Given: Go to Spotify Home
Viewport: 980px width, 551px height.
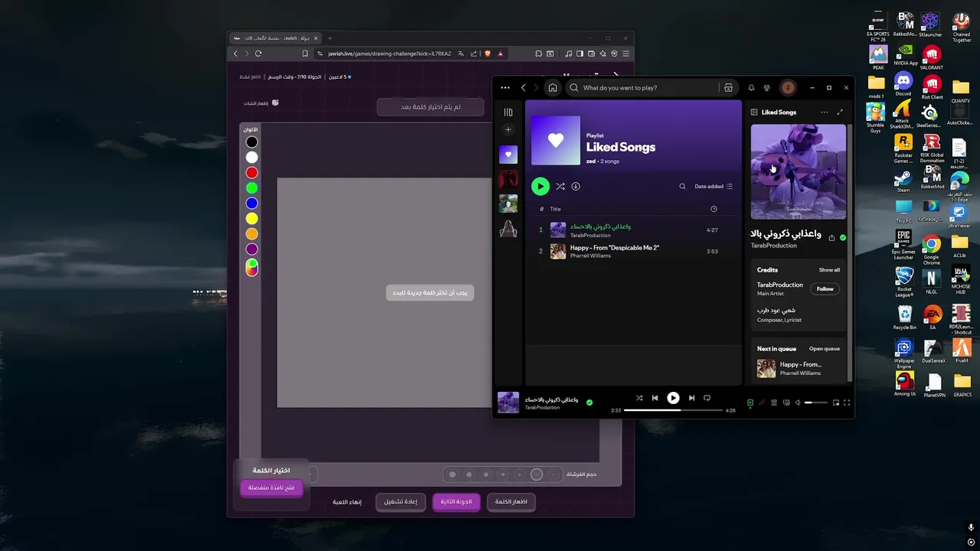Looking at the screenshot, I should tap(553, 87).
